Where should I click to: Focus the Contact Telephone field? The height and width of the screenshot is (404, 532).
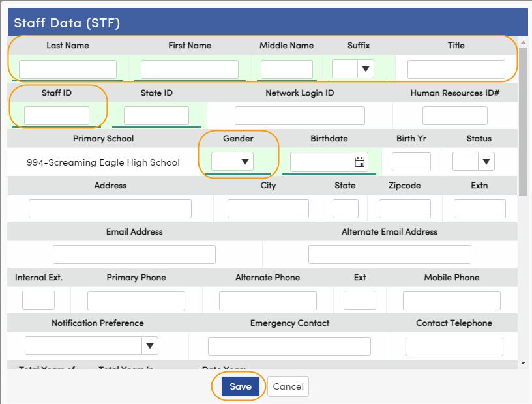click(454, 347)
